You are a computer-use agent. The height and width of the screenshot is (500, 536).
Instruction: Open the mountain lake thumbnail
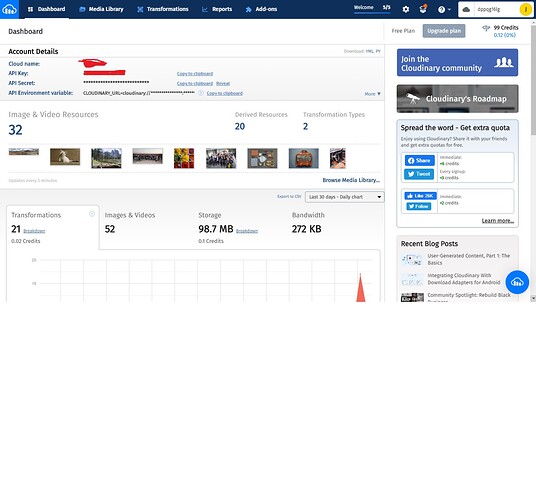click(106, 158)
